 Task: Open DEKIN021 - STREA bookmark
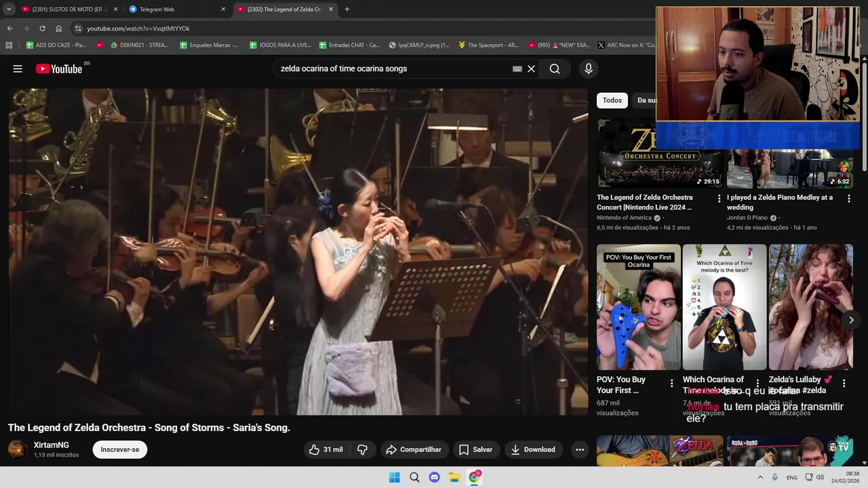139,45
